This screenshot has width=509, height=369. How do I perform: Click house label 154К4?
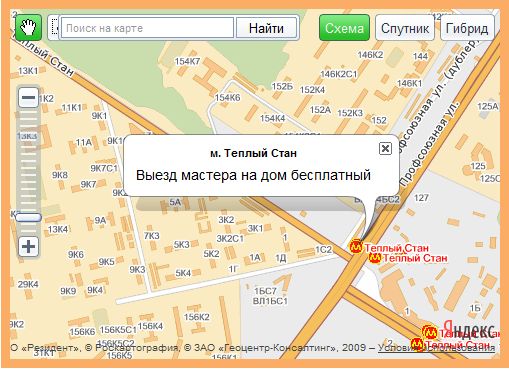tap(272, 118)
